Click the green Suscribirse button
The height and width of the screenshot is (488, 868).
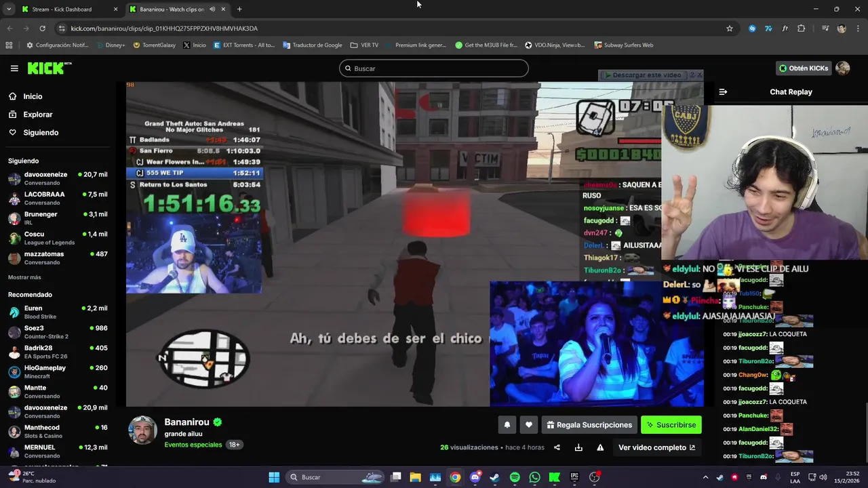671,425
